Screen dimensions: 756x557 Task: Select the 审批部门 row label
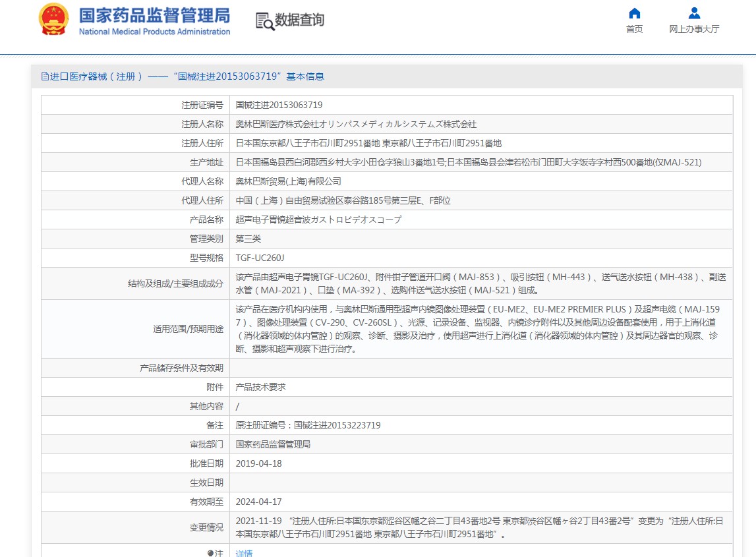[207, 444]
